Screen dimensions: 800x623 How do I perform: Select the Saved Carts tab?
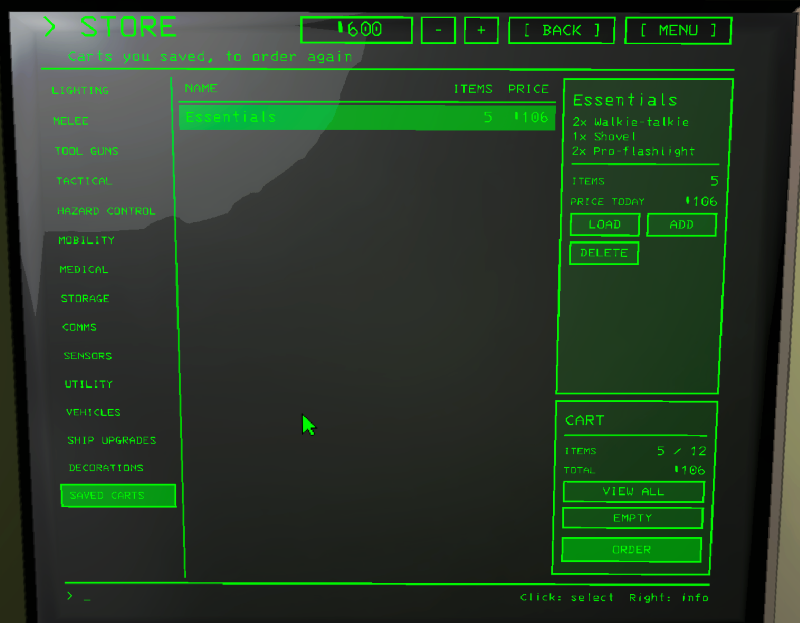pyautogui.click(x=118, y=495)
